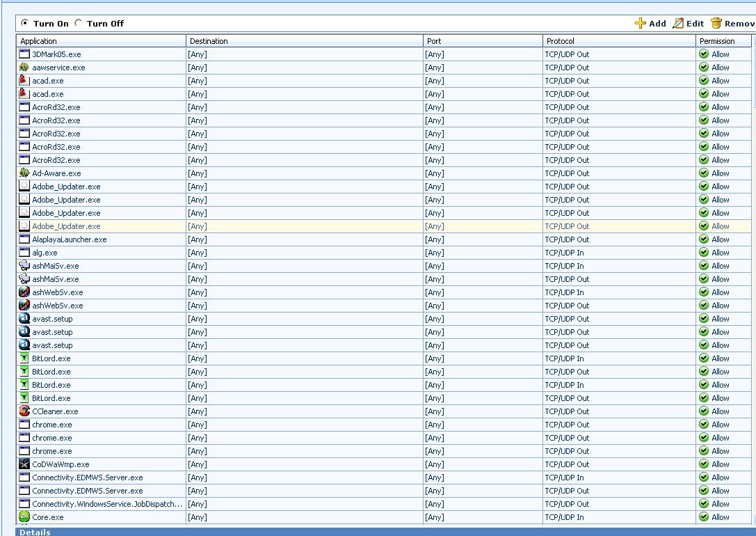Click green Allow checkmark in alg.exe row

click(704, 252)
